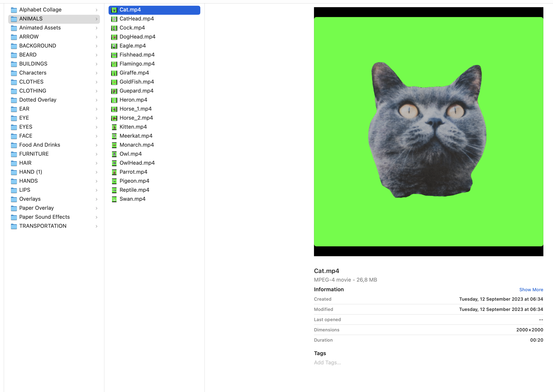The height and width of the screenshot is (392, 553).
Task: Click the Show More link
Action: (531, 290)
